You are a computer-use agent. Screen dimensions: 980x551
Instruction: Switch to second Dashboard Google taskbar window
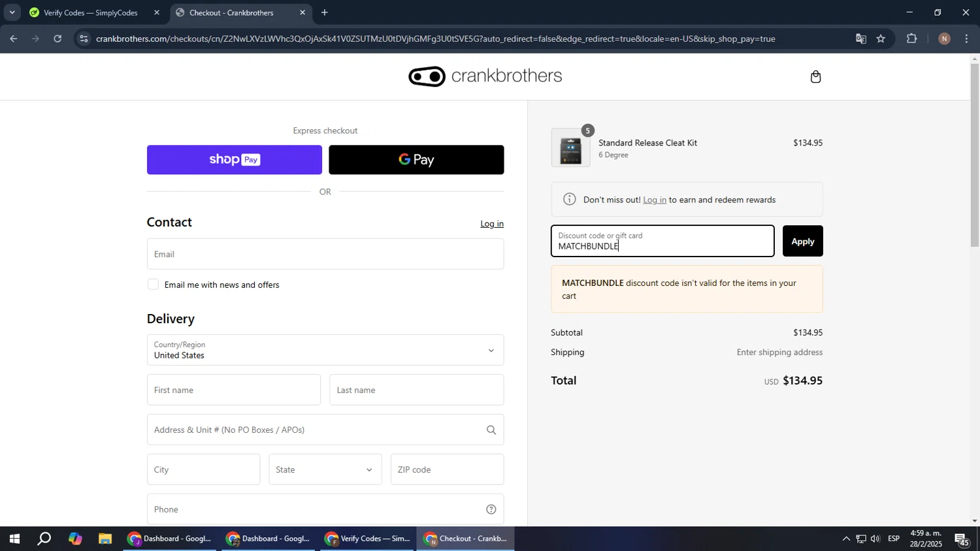(x=269, y=539)
